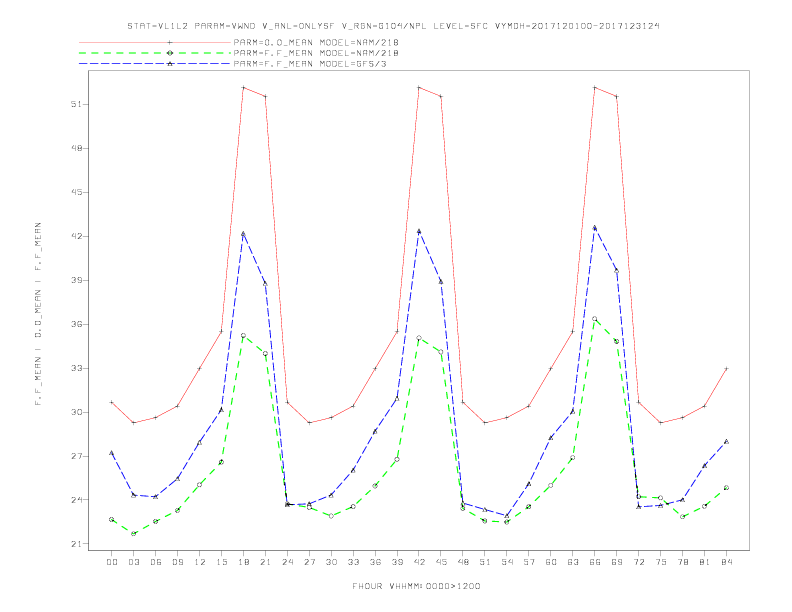Click x-axis forecast hour label 18
The height and width of the screenshot is (612, 792).
pyautogui.click(x=243, y=562)
